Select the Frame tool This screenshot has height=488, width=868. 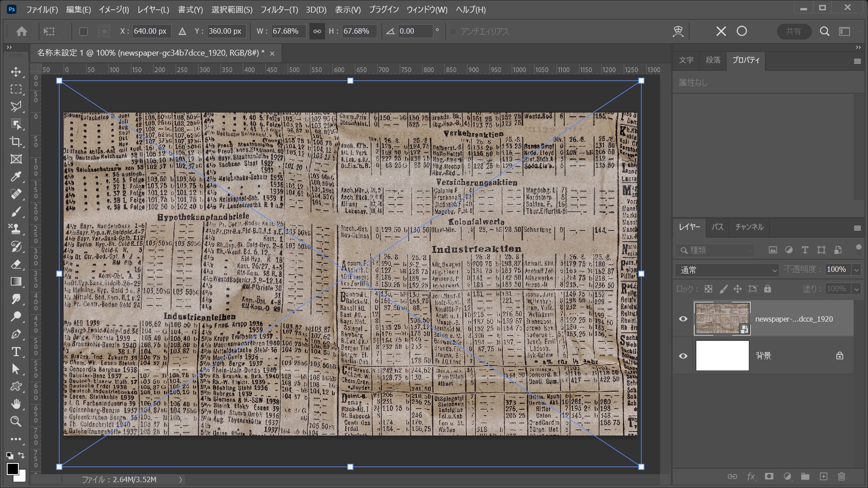pyautogui.click(x=16, y=159)
